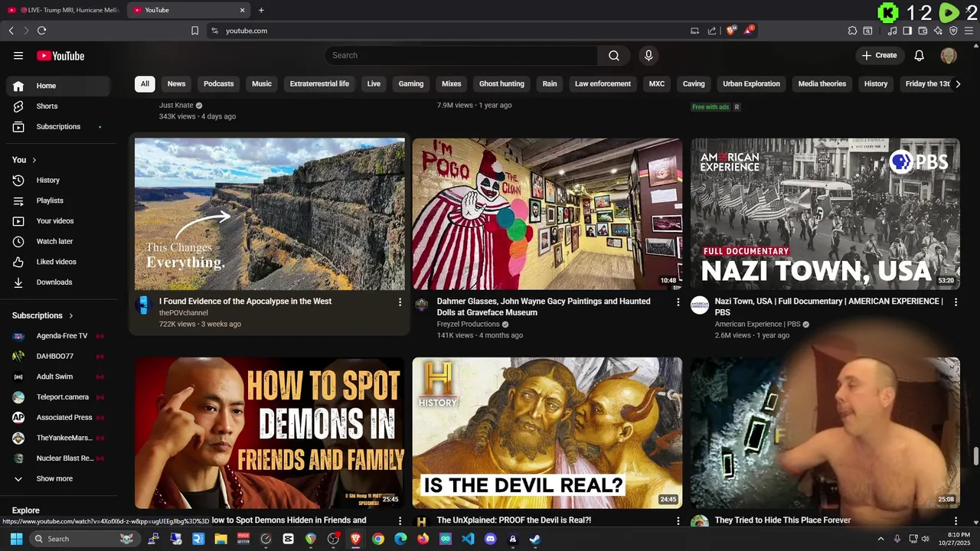
Task: Open Brave Wallet icon
Action: [923, 31]
